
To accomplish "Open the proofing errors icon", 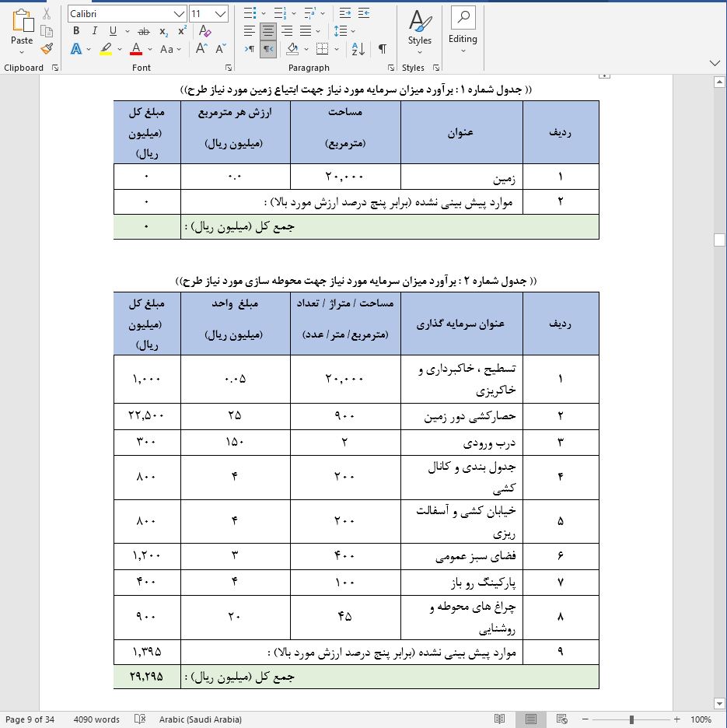I will 140,719.
